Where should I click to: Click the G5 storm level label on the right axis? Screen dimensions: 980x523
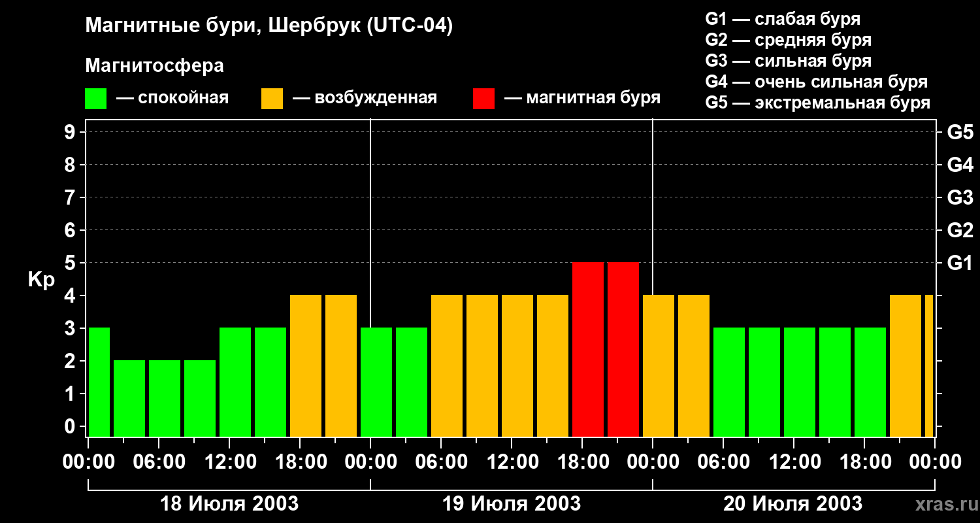click(x=960, y=132)
